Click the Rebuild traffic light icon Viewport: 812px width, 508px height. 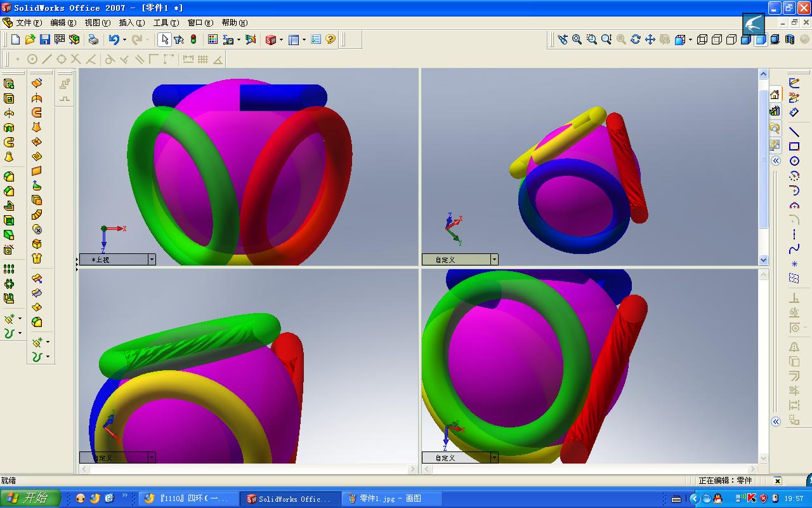pyautogui.click(x=193, y=39)
